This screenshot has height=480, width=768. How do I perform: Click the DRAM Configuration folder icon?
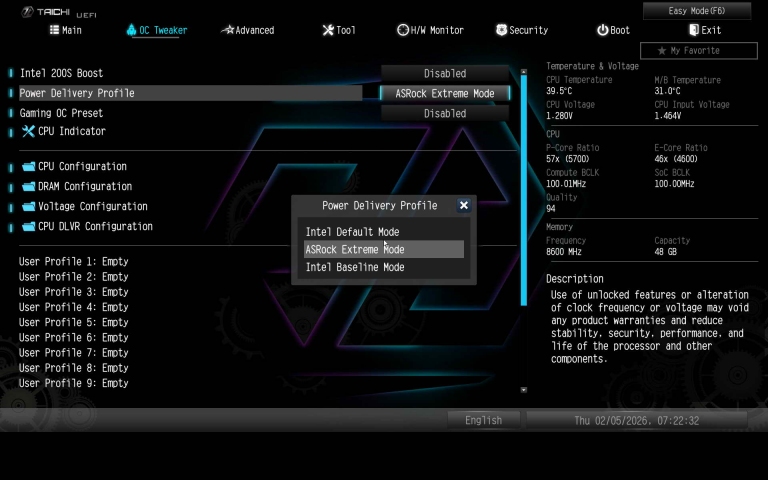click(28, 187)
